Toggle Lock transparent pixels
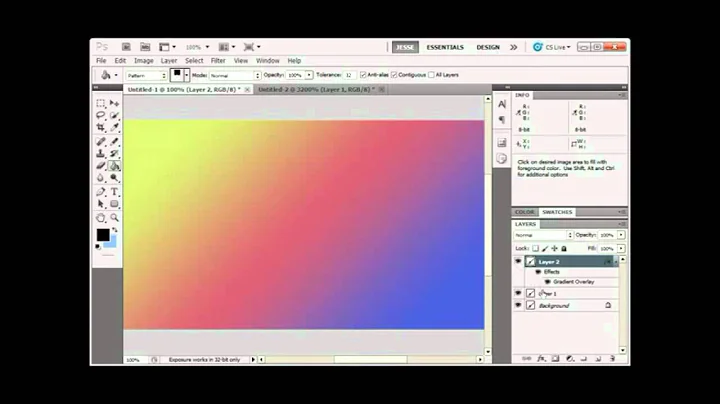This screenshot has height=404, width=720. coord(535,248)
